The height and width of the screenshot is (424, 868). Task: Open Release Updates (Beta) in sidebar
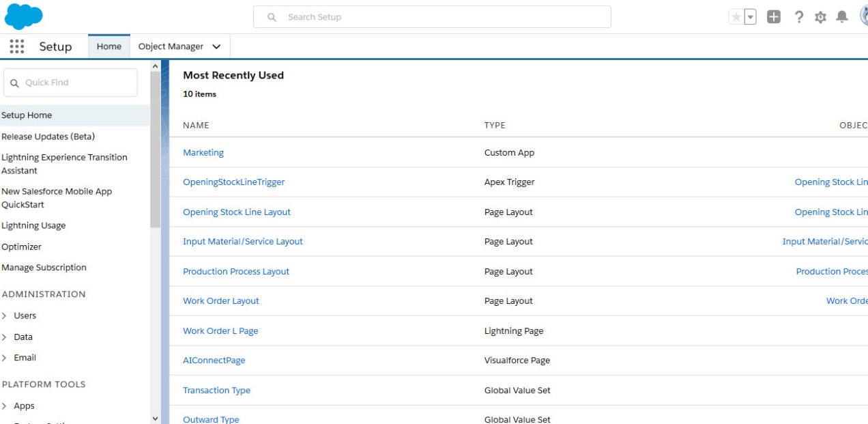[48, 137]
